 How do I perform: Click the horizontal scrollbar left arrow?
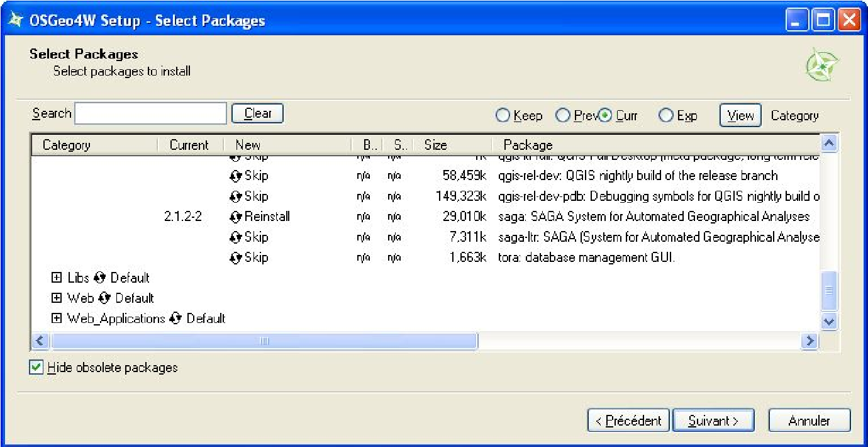pos(40,341)
